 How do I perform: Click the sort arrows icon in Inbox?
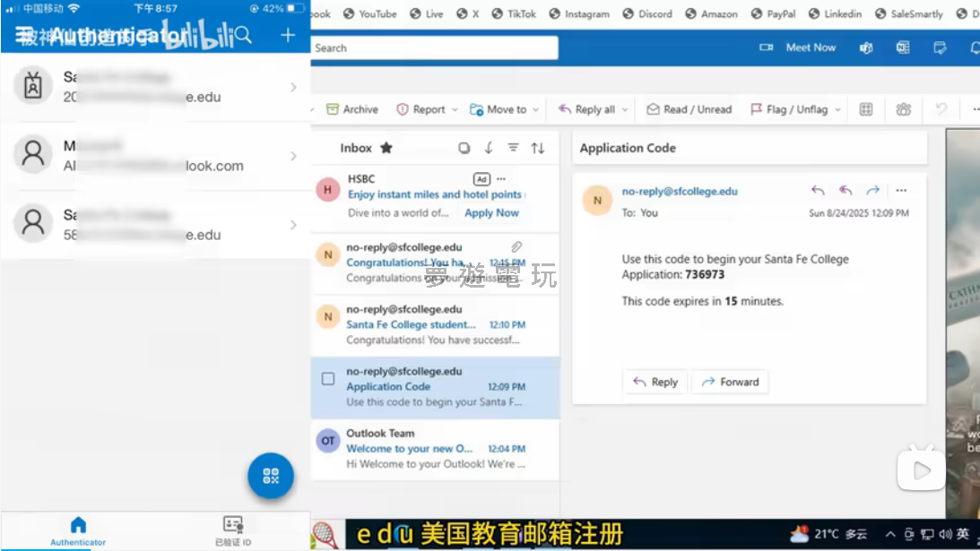pyautogui.click(x=538, y=148)
